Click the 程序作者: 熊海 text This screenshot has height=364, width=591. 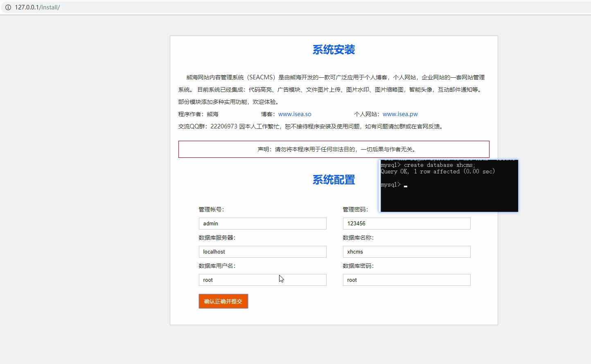(199, 114)
